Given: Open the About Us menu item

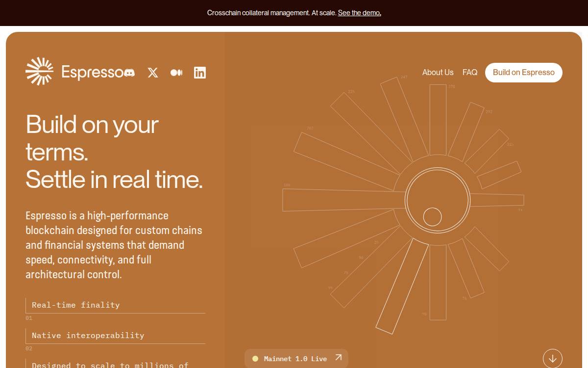Looking at the screenshot, I should click(438, 73).
